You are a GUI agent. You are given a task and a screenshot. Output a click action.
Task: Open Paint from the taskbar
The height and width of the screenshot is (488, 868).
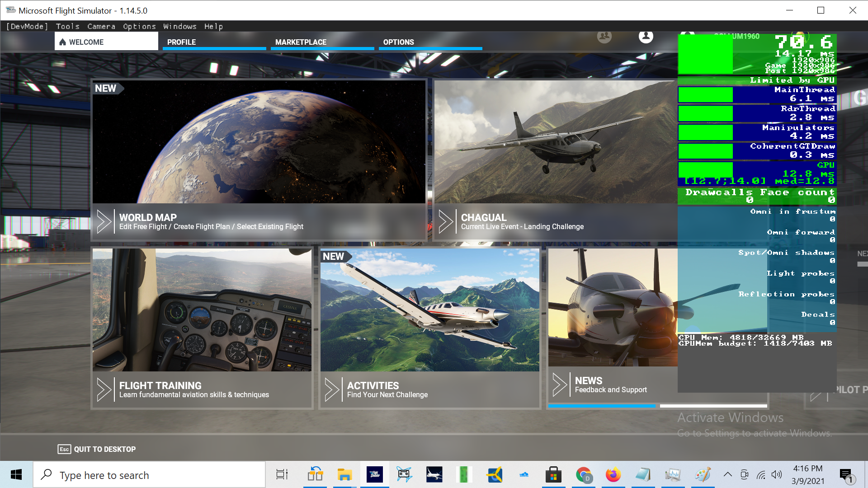[703, 474]
